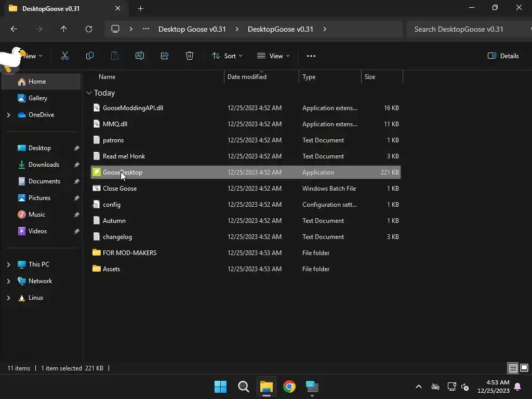Open the View dropdown
532x399 pixels.
(273, 56)
